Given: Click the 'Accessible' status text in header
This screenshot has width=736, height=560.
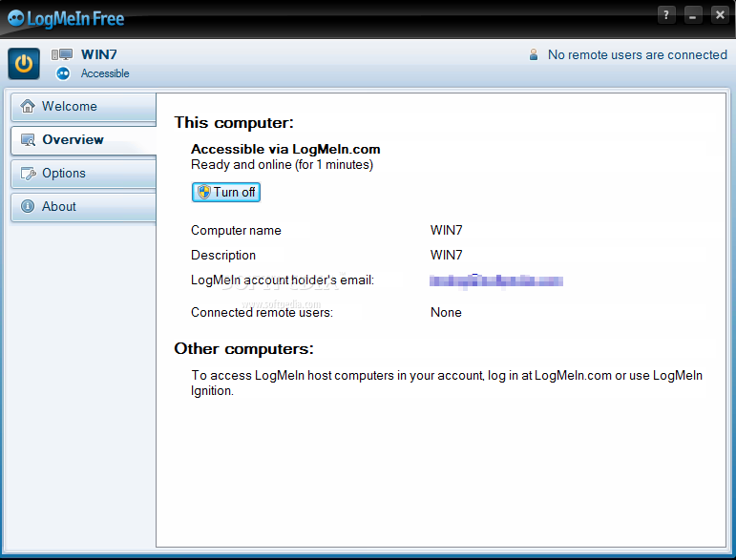Looking at the screenshot, I should click(x=105, y=73).
